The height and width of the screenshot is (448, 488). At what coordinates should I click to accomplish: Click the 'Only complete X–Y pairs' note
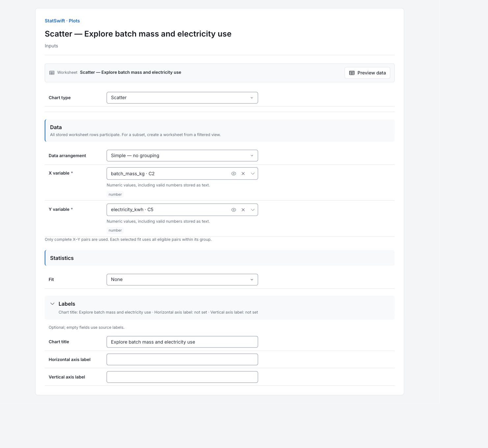128,239
